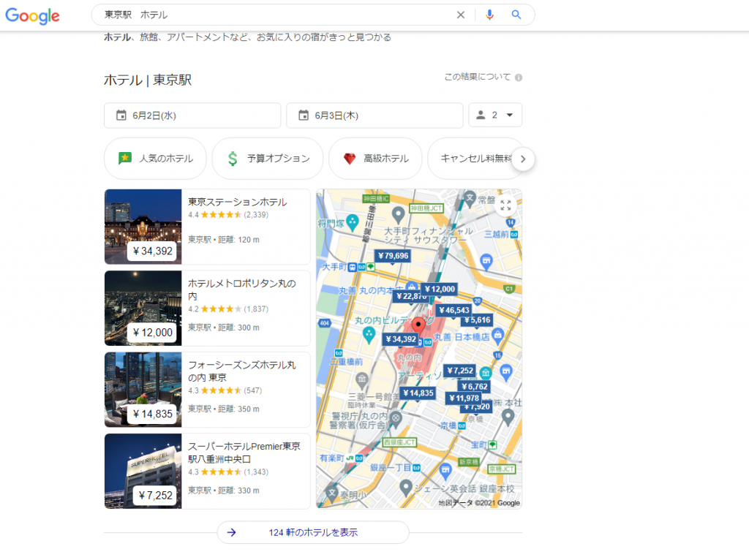749x560 pixels.
Task: Click the ¥5,616 map price marker
Action: 478,320
